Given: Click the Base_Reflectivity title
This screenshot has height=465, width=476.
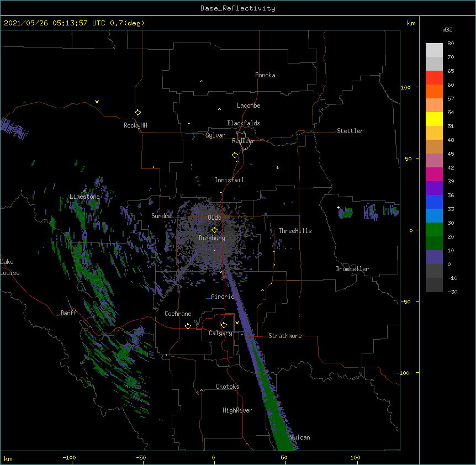Looking at the screenshot, I should pos(238,8).
